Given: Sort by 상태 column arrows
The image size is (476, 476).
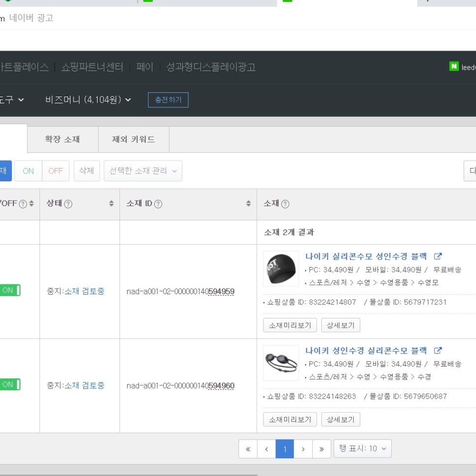Looking at the screenshot, I should [111, 204].
